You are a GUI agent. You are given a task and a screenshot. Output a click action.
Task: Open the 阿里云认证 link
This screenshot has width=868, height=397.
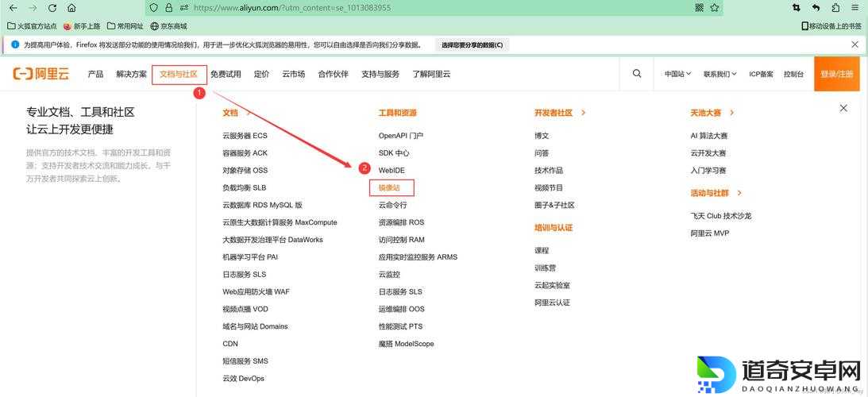552,303
